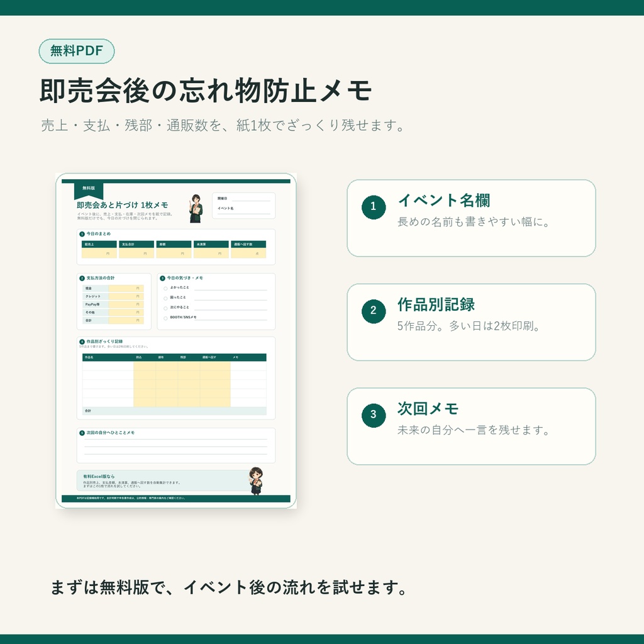This screenshot has height=644, width=644.
Task: Click the 頒布 column header
Action: [167, 357]
